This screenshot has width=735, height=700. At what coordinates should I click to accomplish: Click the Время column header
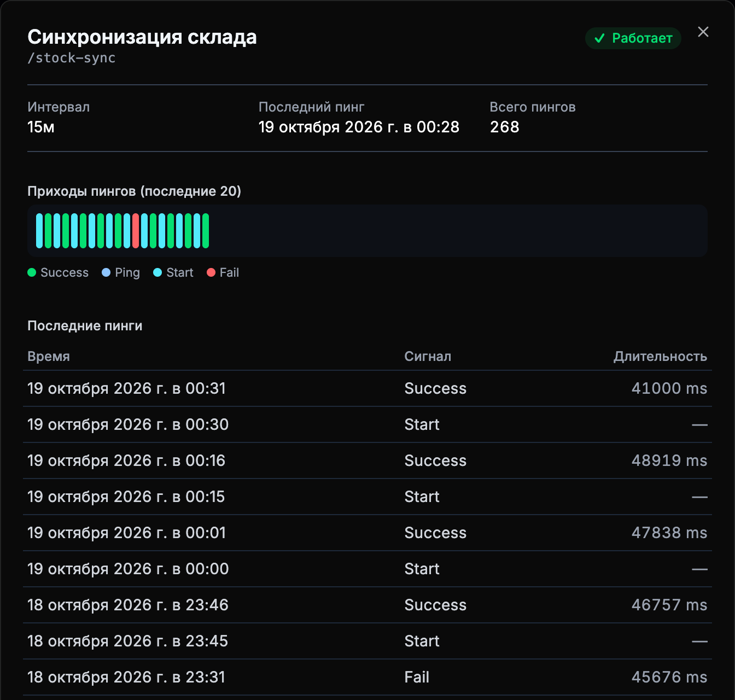point(49,357)
